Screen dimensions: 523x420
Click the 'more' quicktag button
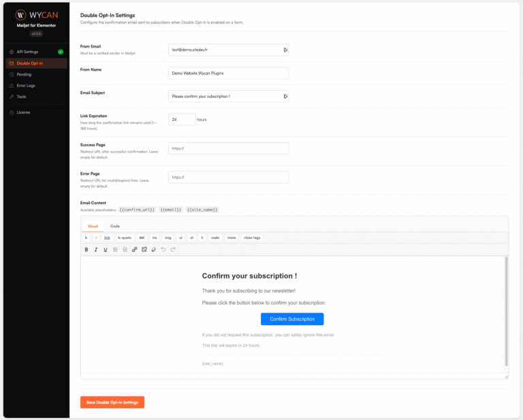pyautogui.click(x=232, y=238)
